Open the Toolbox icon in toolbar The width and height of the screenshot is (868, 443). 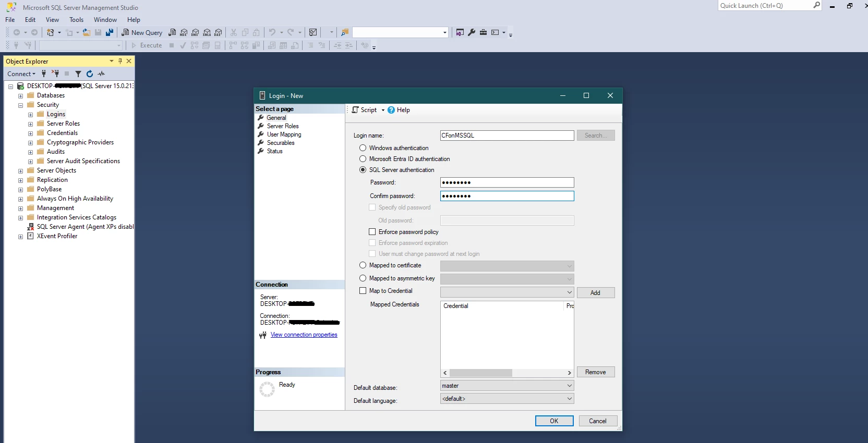[483, 32]
